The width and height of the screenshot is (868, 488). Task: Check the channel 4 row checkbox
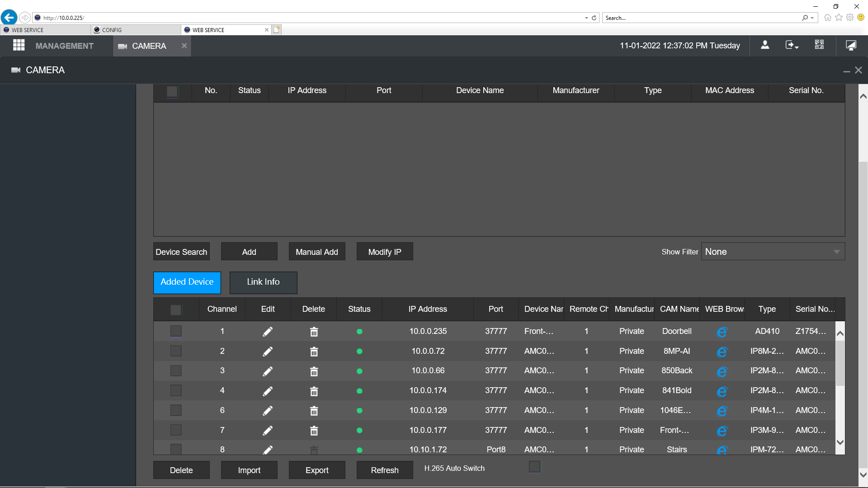click(x=176, y=390)
